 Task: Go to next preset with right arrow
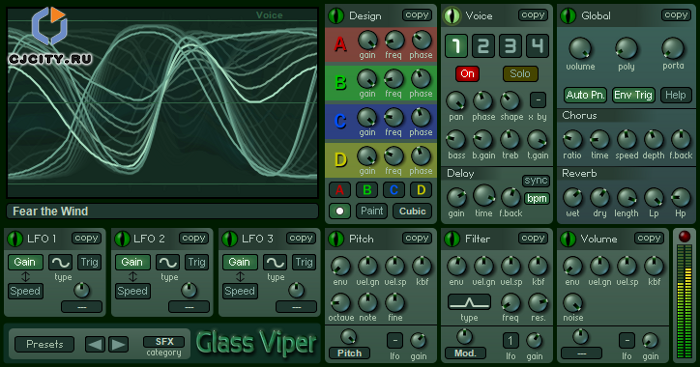pyautogui.click(x=118, y=344)
